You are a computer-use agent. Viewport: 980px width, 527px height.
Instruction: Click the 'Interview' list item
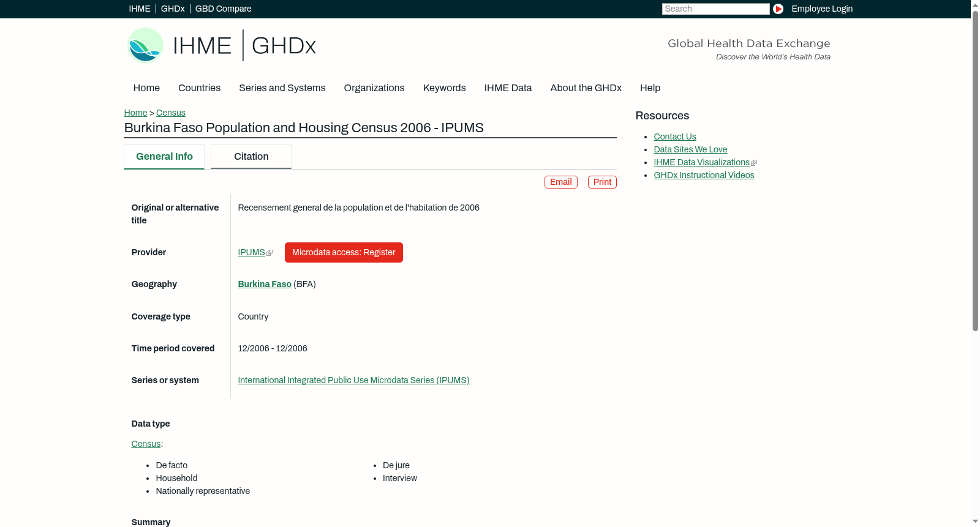click(x=400, y=478)
